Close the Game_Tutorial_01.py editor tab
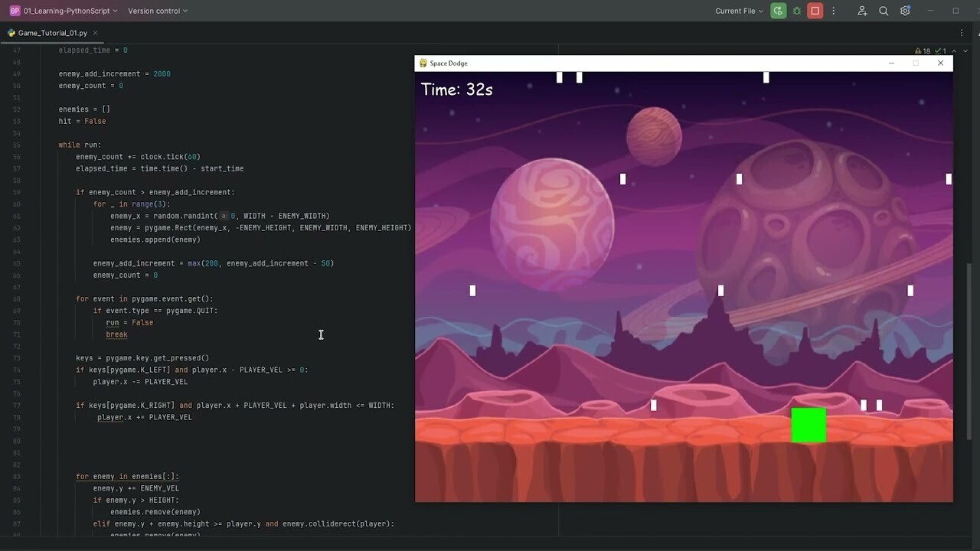 tap(96, 34)
